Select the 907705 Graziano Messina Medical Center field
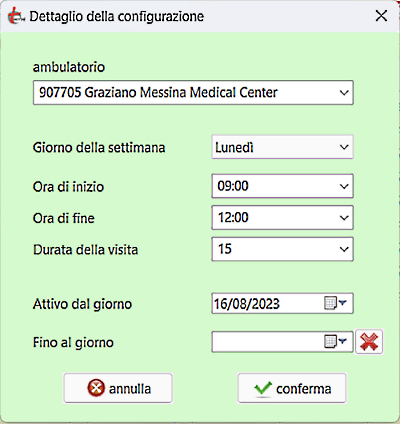The image size is (400, 424). [x=193, y=93]
